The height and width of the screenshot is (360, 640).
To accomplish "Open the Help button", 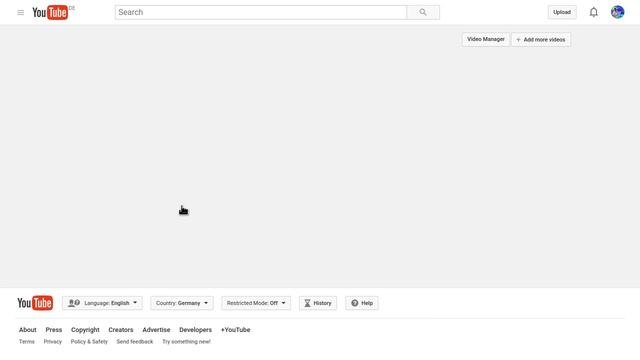I will point(362,303).
